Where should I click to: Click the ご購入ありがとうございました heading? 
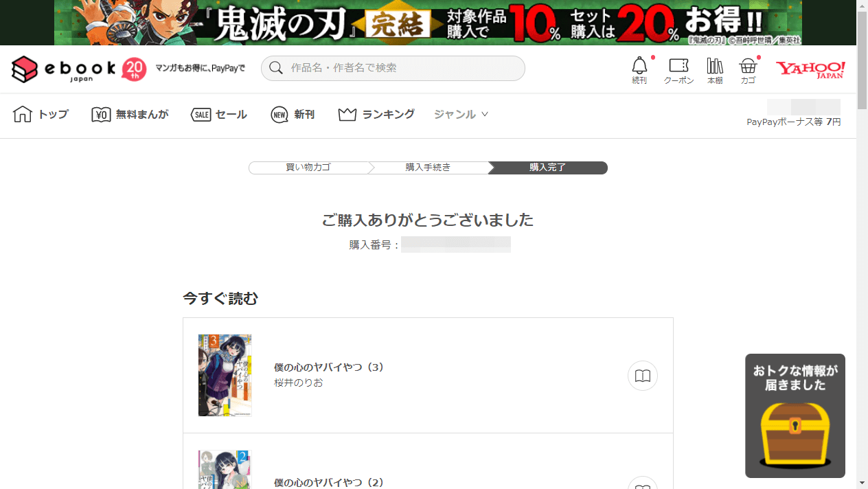click(x=428, y=220)
